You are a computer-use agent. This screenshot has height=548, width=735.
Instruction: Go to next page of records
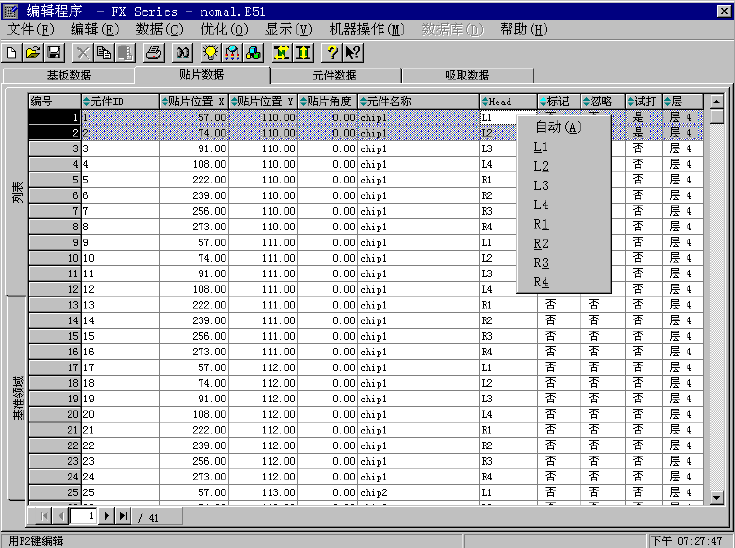coord(107,516)
